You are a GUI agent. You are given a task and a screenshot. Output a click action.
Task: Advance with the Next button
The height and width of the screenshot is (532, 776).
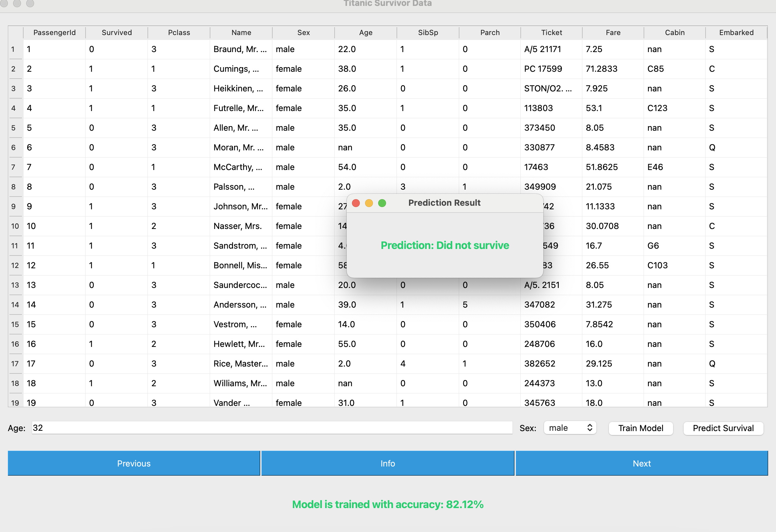pos(642,463)
